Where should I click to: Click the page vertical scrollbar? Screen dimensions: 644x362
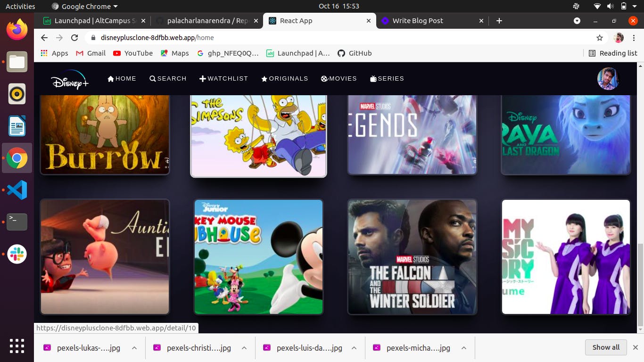[x=640, y=285]
